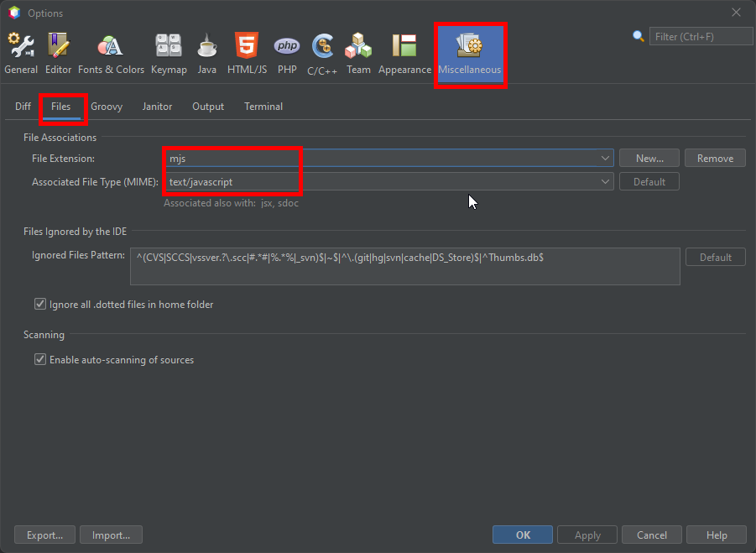The width and height of the screenshot is (756, 553).
Task: Open Fonts & Colors settings
Action: [x=111, y=54]
